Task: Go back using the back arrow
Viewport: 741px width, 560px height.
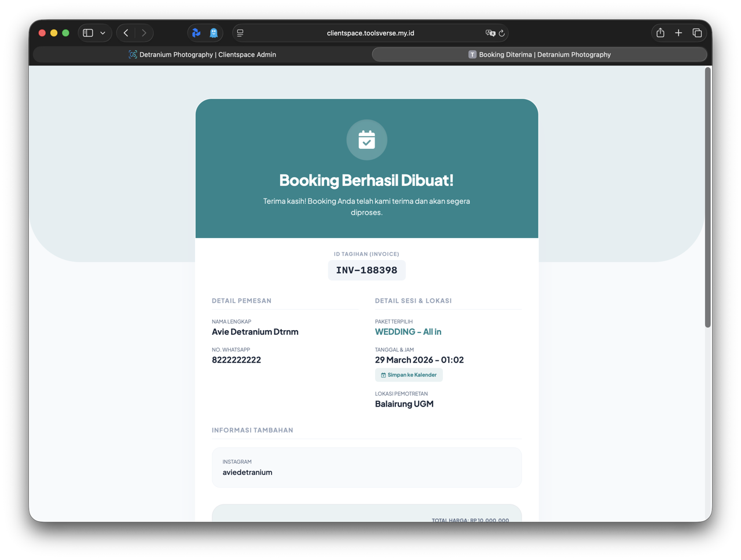Action: [x=125, y=33]
